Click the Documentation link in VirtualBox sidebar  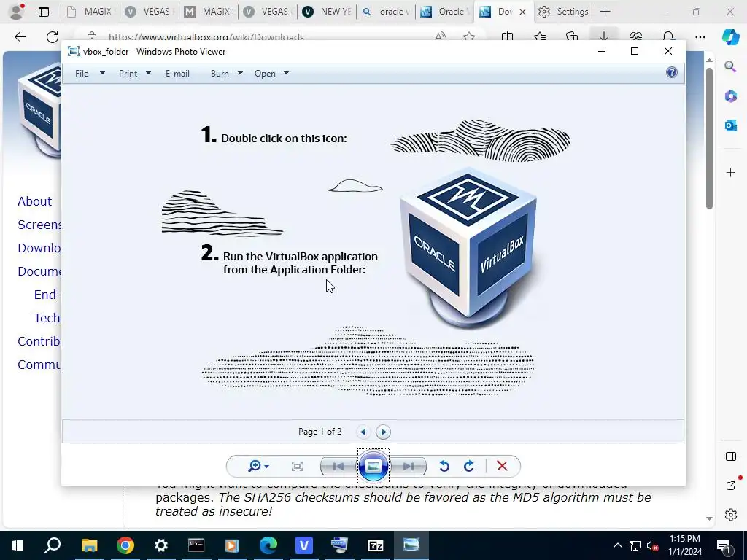point(39,271)
